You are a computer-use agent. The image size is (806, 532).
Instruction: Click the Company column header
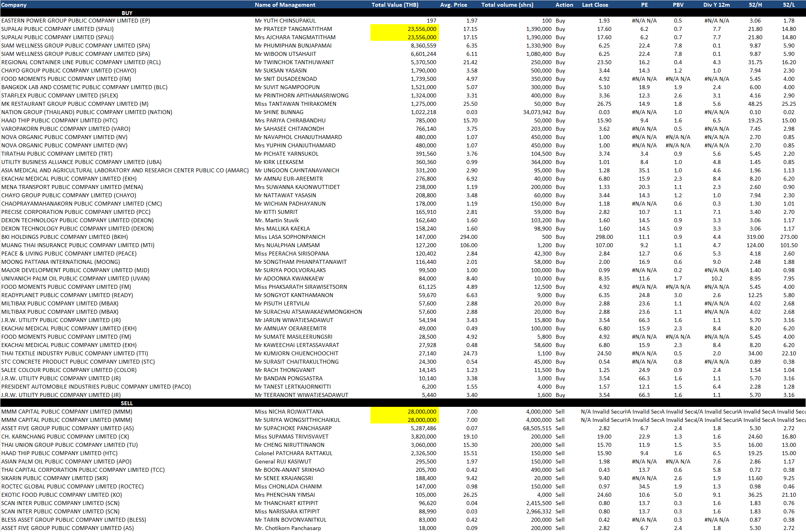14,5
